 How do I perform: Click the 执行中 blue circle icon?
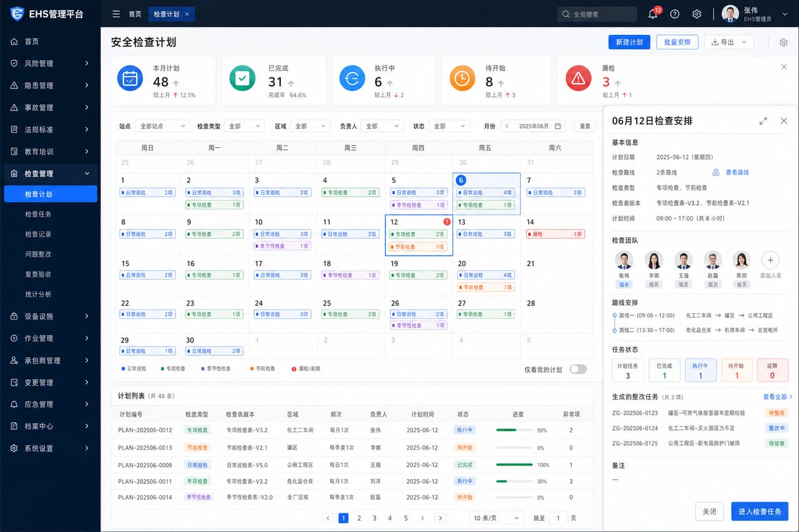(x=352, y=79)
